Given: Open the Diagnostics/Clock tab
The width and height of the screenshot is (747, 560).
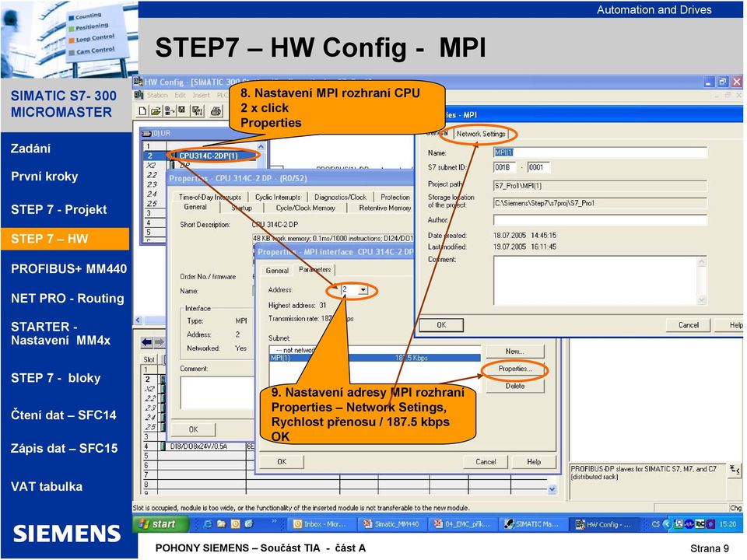Looking at the screenshot, I should coord(340,197).
